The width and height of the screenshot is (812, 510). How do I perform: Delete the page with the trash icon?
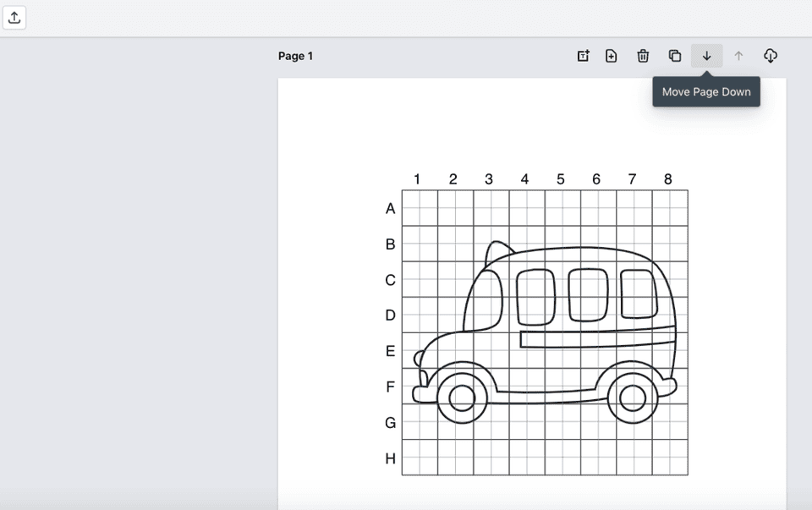click(x=643, y=56)
